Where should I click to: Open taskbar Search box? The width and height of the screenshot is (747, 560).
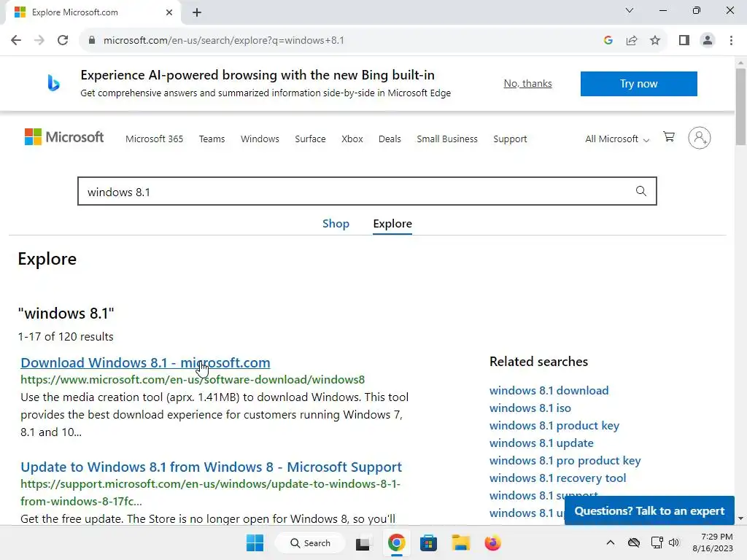(310, 542)
